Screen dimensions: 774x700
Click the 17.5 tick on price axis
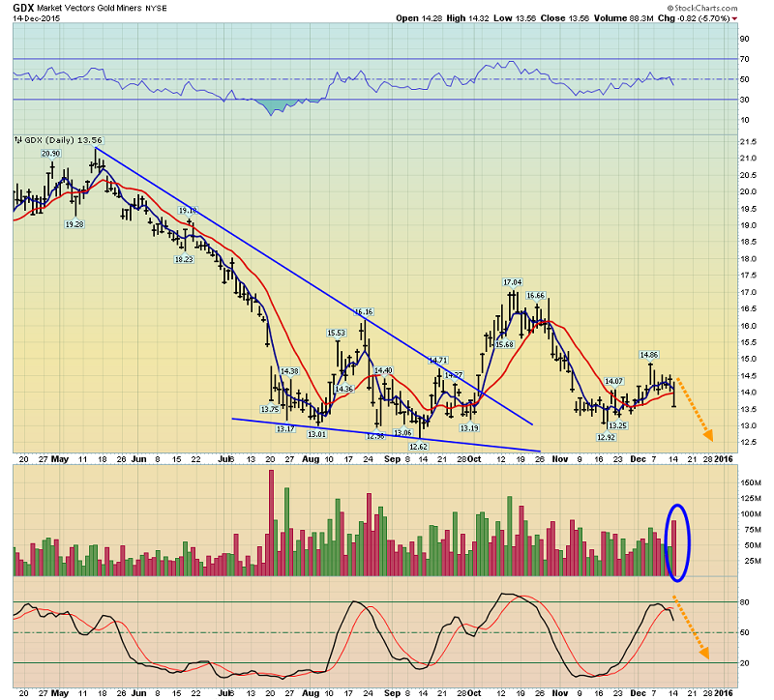(x=748, y=276)
